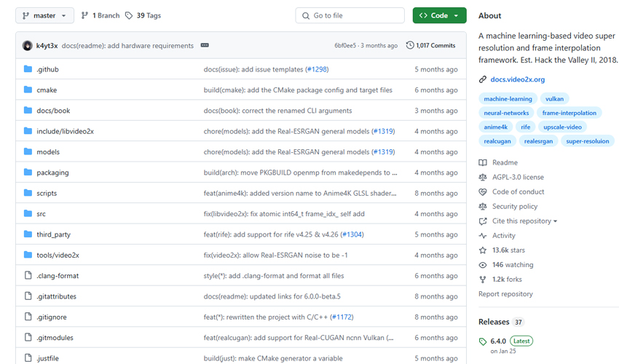Click the .clang-format file icon
The image size is (619, 364).
pos(28,275)
